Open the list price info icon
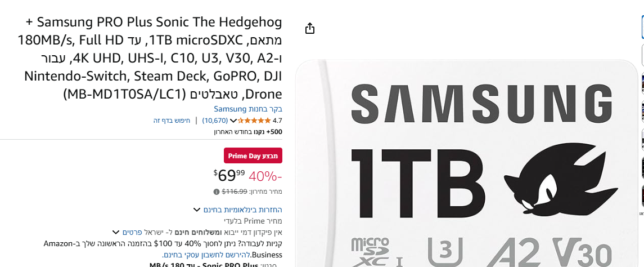 click(x=217, y=192)
